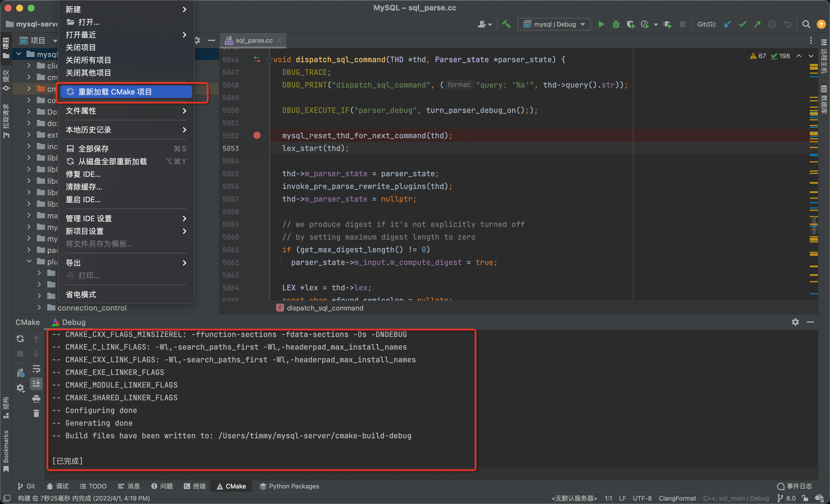The height and width of the screenshot is (504, 830).
Task: Open ClangFormat status widget
Action: click(x=677, y=498)
